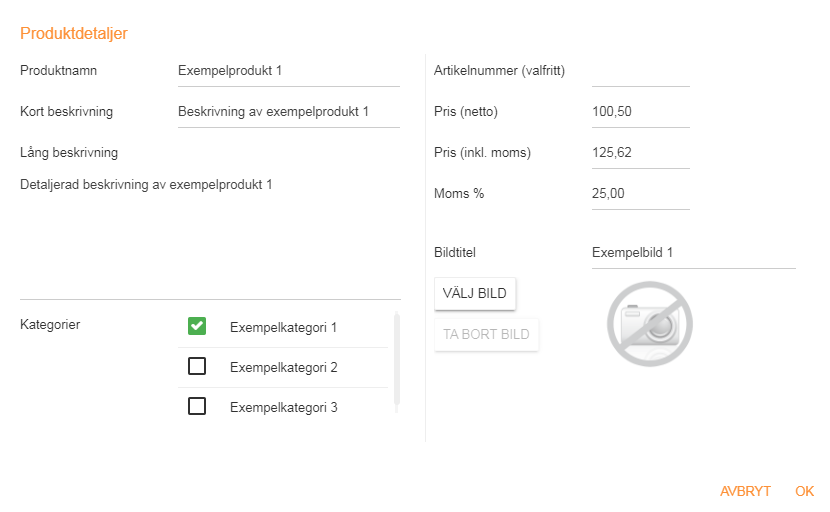The width and height of the screenshot is (830, 512).
Task: Focus the Pris (inkl. moms) field
Action: [x=640, y=153]
